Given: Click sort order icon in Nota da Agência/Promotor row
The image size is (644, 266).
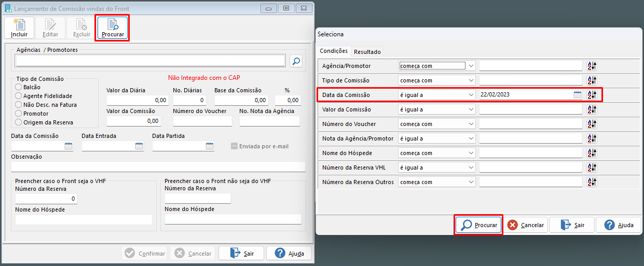Looking at the screenshot, I should [592, 138].
